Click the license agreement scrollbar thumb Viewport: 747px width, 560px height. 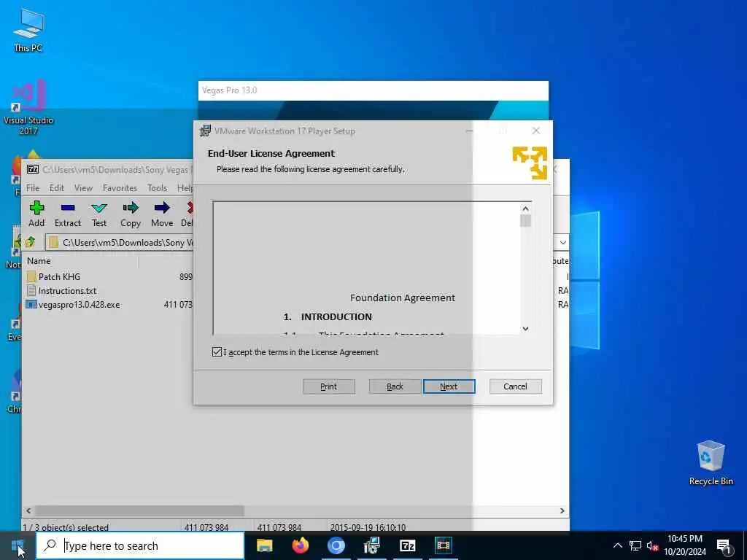click(525, 221)
